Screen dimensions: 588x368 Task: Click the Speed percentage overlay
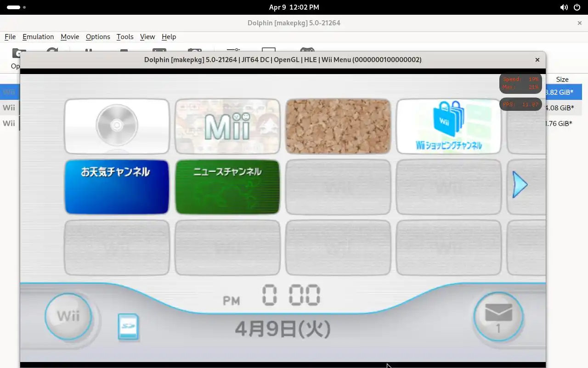[520, 83]
